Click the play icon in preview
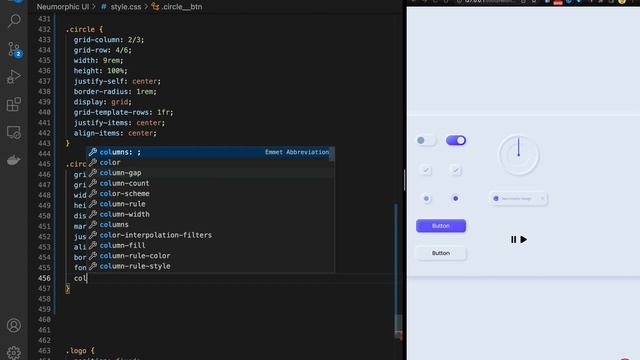 click(x=524, y=240)
